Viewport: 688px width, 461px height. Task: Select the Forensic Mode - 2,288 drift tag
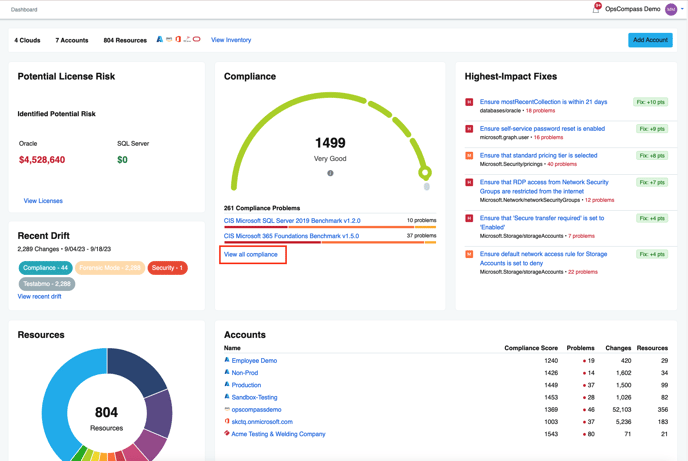click(110, 268)
